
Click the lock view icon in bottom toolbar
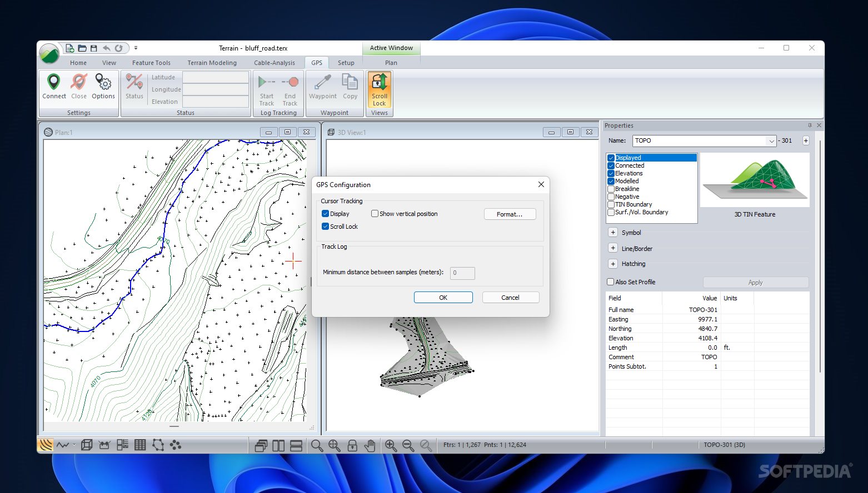(352, 445)
